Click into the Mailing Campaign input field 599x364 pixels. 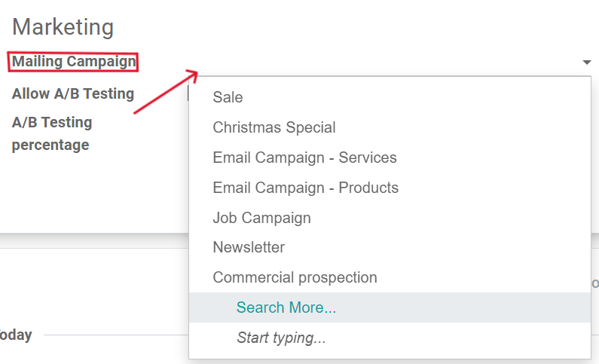click(x=377, y=63)
